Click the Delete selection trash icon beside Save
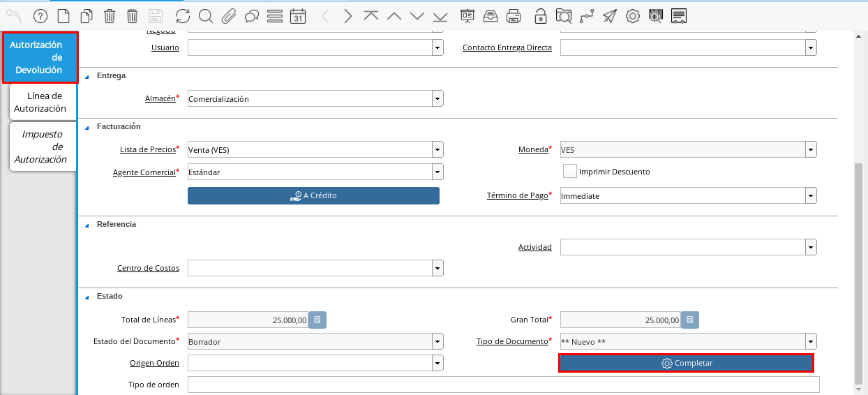Viewport: 868px width, 395px height. [x=133, y=15]
